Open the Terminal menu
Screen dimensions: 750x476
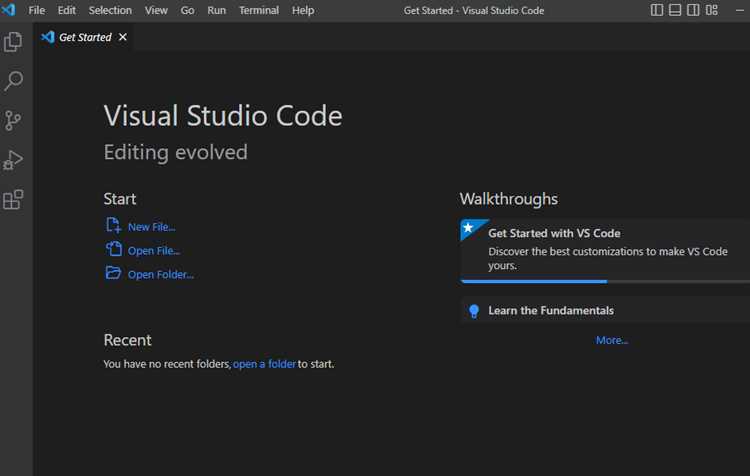(x=259, y=10)
